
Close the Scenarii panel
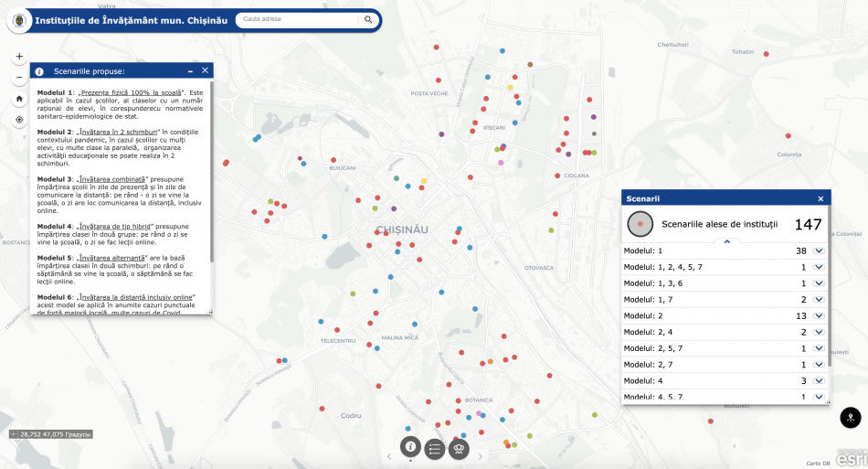(x=820, y=198)
